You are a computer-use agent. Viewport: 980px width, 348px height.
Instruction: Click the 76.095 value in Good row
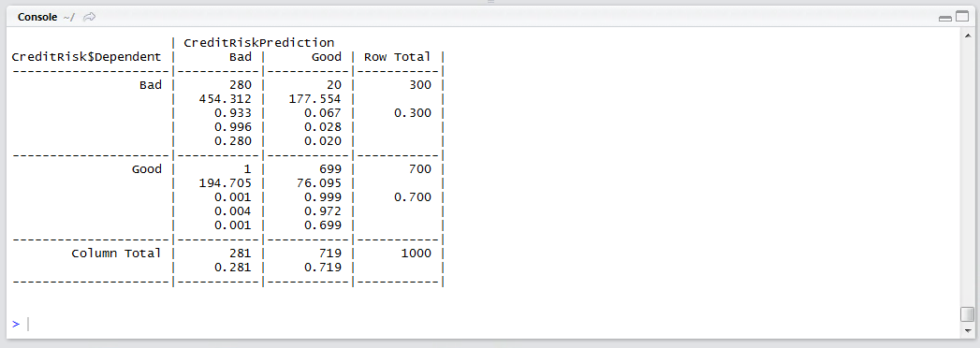319,183
